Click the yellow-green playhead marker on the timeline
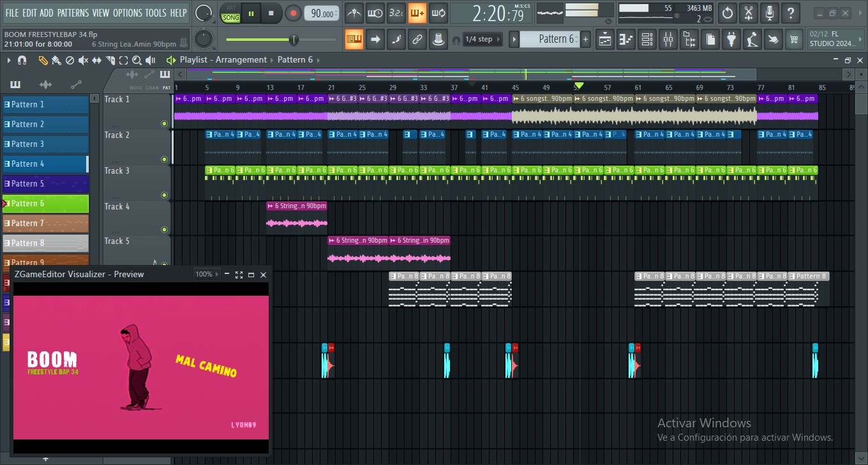The image size is (868, 465). (579, 86)
